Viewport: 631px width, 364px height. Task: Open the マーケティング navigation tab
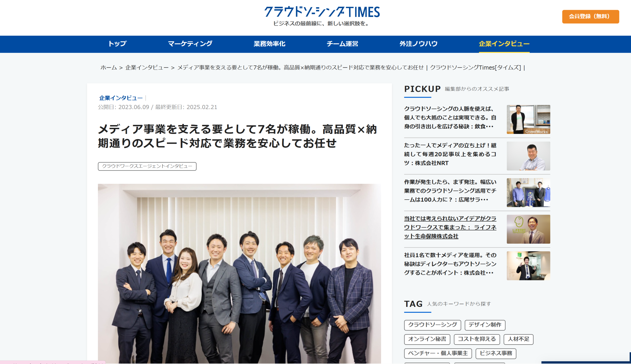[x=190, y=44]
